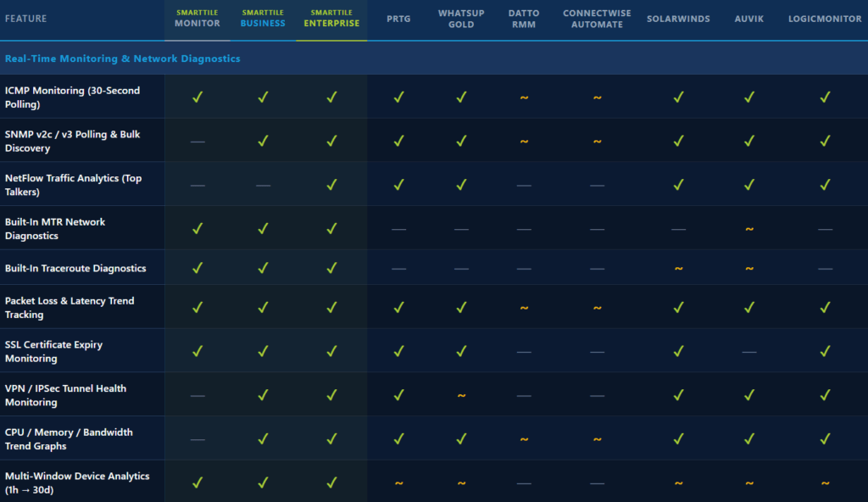Click the VPN / IPSec Tunnel Health Monitoring label
868x502 pixels.
pos(65,395)
